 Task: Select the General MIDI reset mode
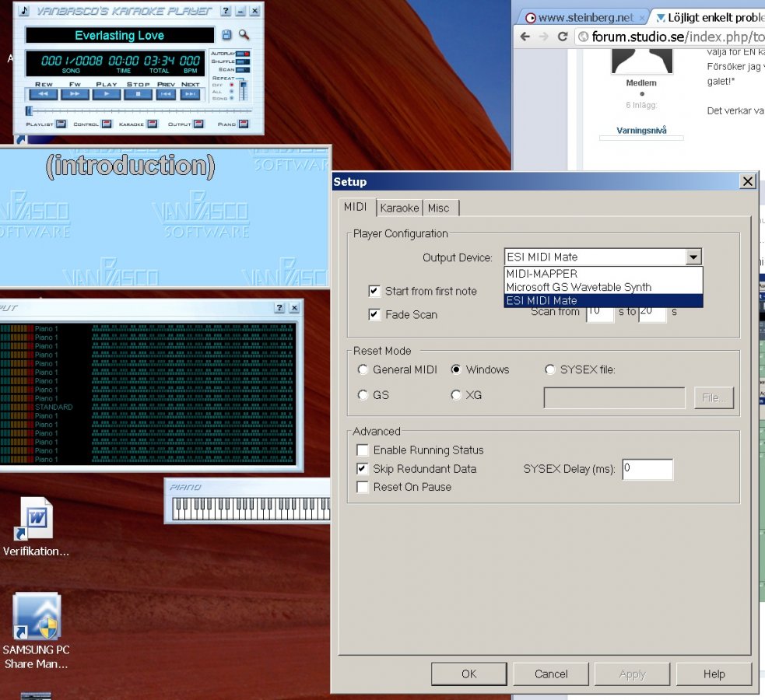coord(363,369)
